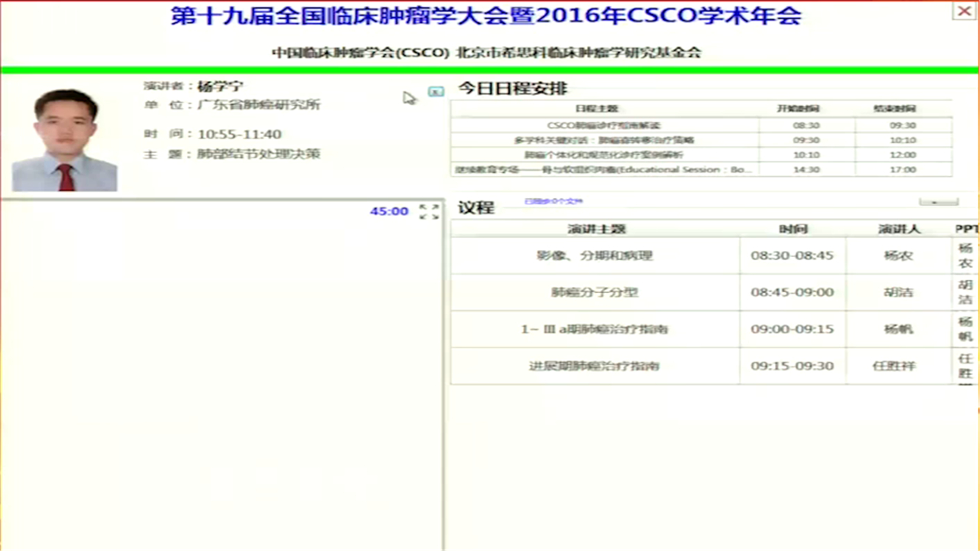
Task: Close the conference window with the X
Action: click(963, 11)
